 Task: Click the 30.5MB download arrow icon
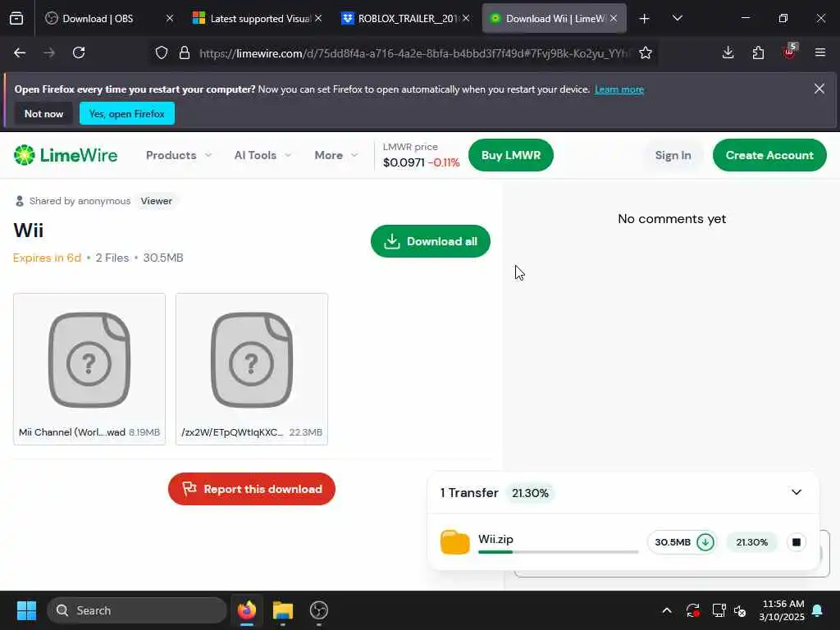pos(705,542)
